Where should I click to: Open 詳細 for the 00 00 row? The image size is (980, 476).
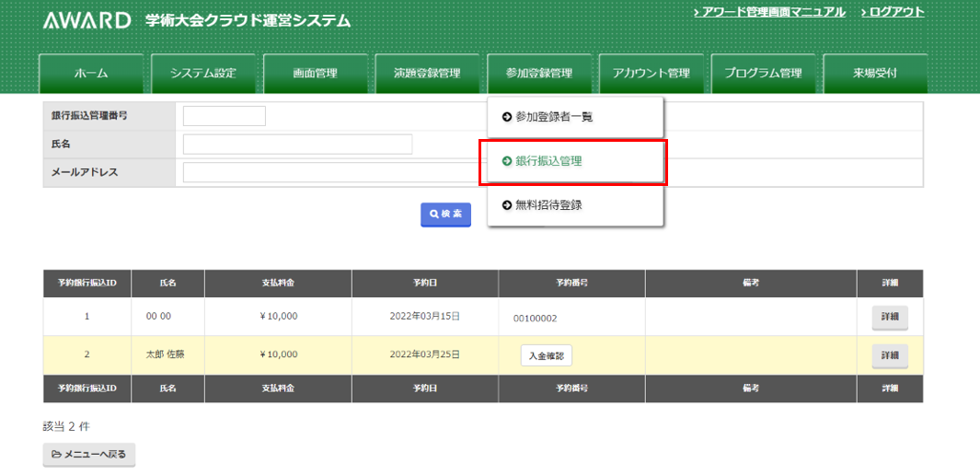[889, 317]
